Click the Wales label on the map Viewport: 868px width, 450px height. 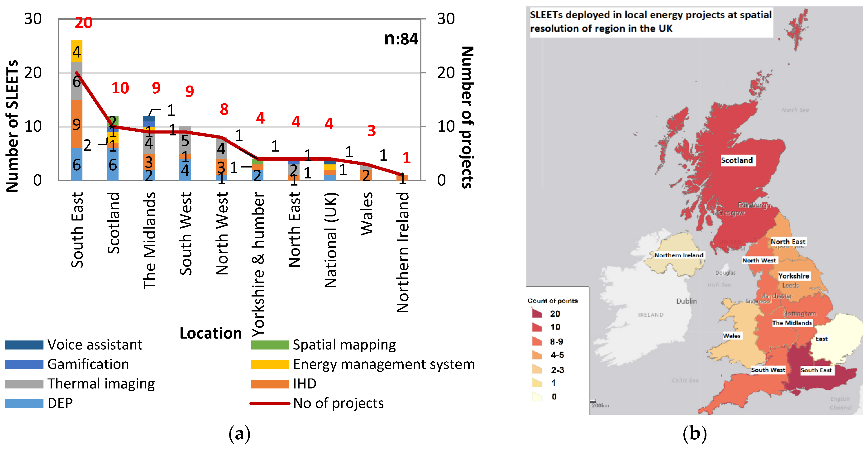732,336
